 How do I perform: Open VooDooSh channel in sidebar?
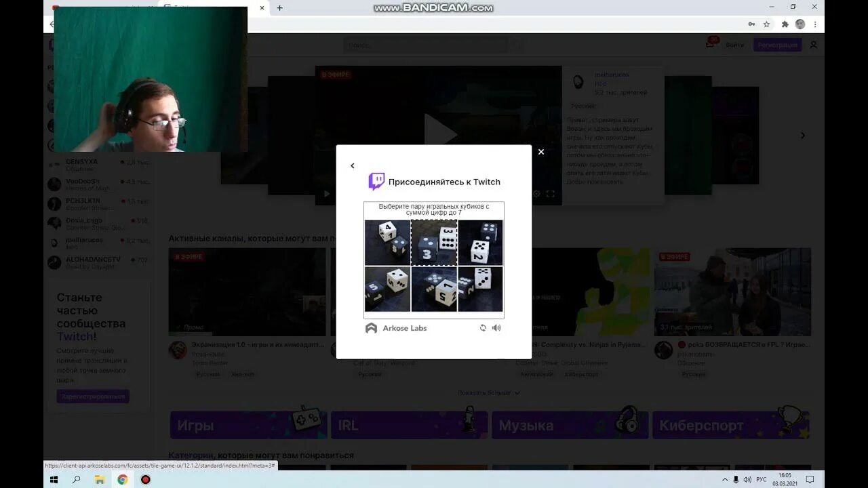tap(98, 184)
